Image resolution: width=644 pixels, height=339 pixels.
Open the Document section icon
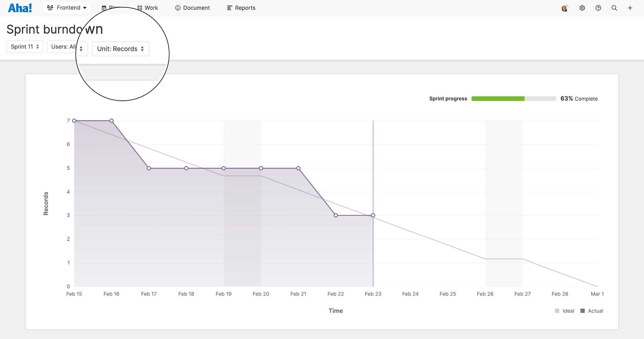point(178,8)
